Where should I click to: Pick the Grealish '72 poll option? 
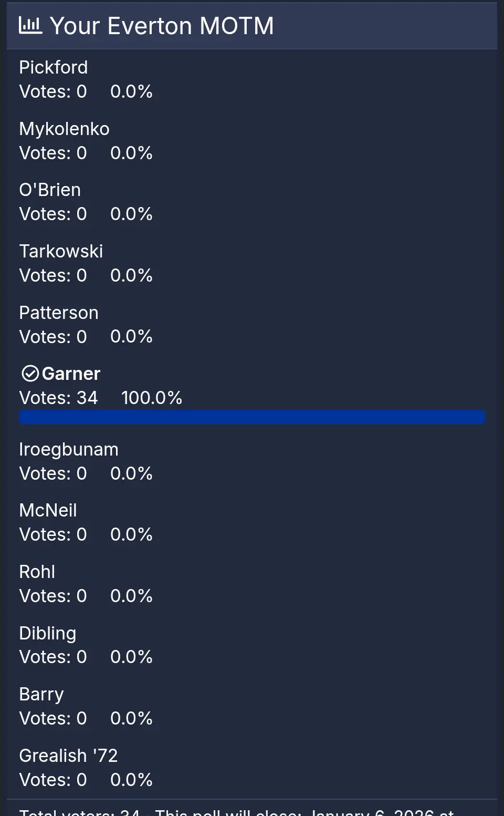[x=68, y=756]
